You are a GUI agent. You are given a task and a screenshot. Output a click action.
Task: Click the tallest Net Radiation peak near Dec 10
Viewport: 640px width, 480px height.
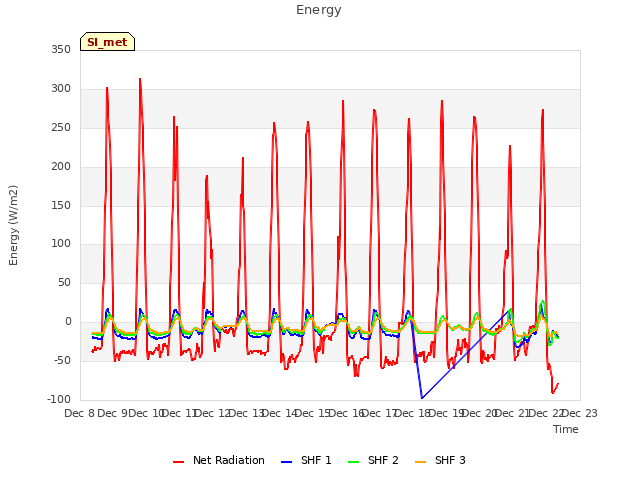(x=140, y=79)
